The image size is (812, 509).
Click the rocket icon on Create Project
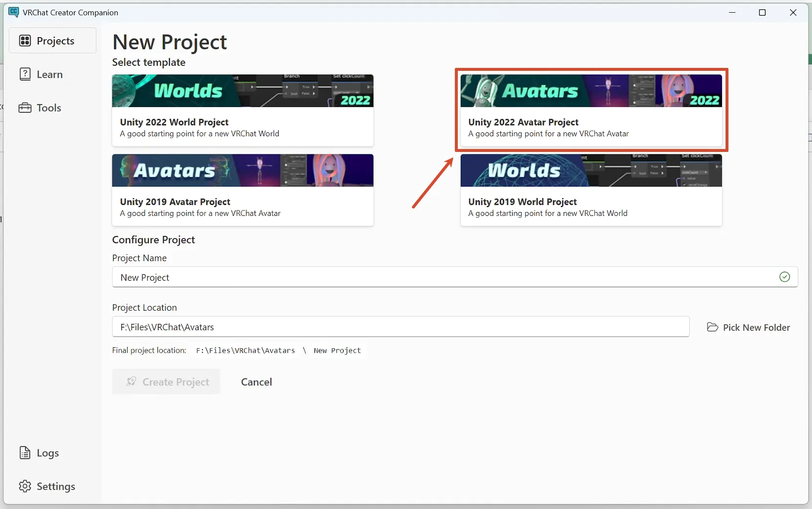coord(131,382)
